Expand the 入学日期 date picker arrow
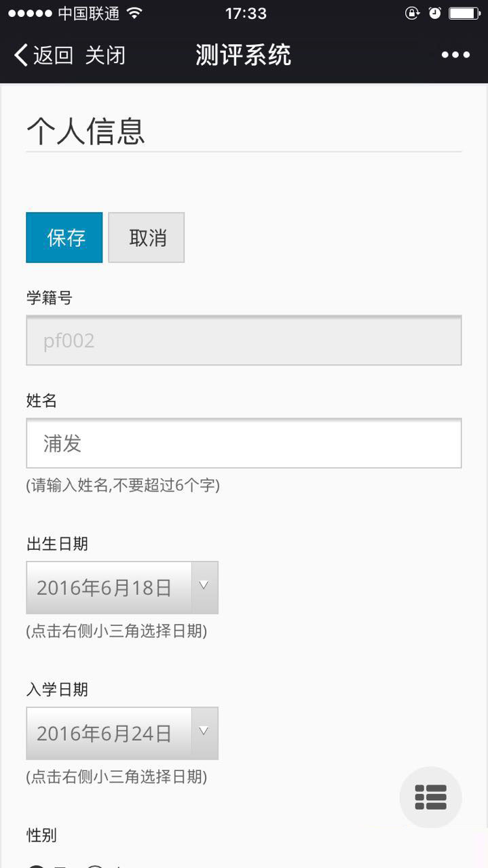The height and width of the screenshot is (868, 488). click(204, 733)
